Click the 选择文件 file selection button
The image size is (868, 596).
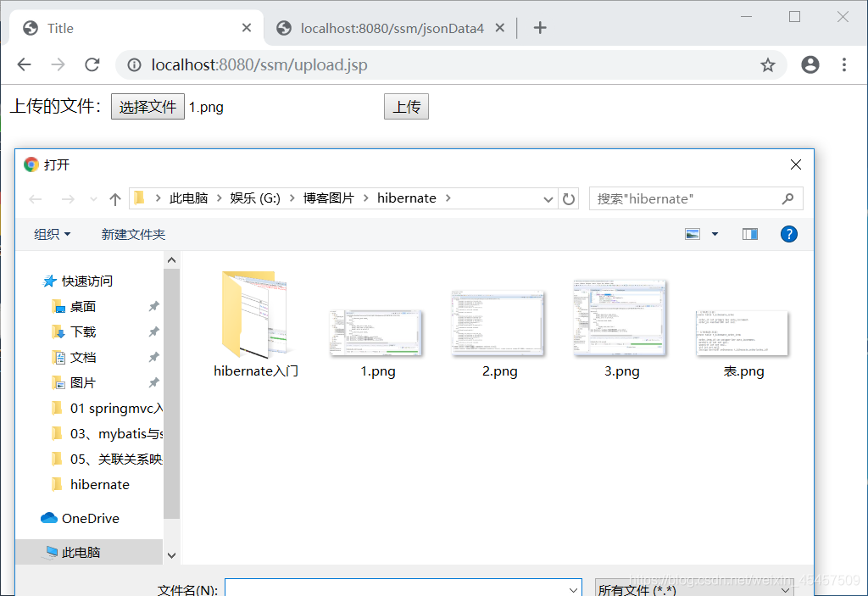[147, 106]
